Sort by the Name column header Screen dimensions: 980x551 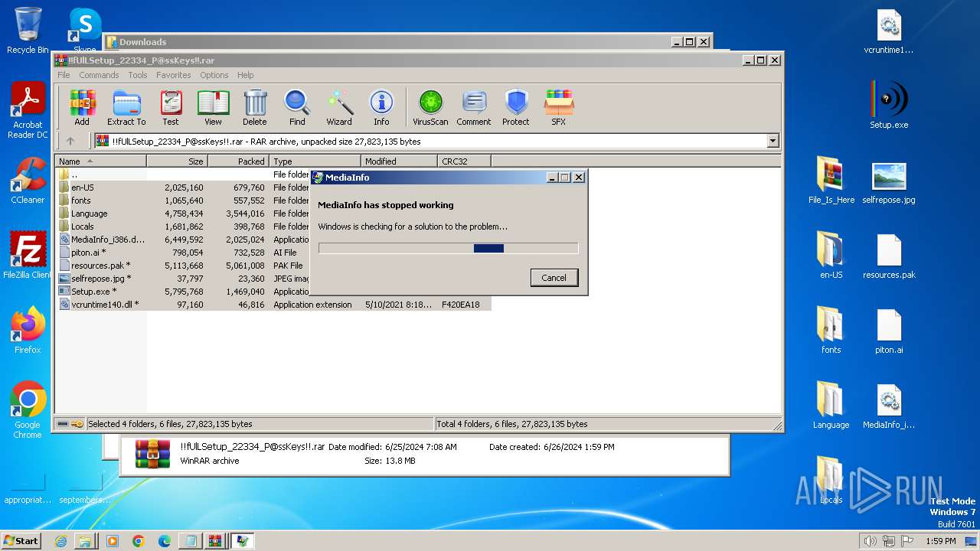coord(100,161)
